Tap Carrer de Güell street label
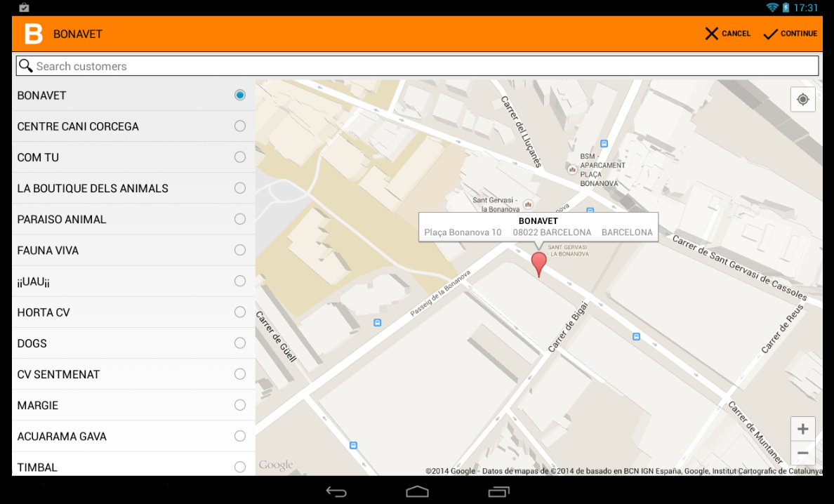Viewport: 834px width, 504px height. (x=276, y=336)
